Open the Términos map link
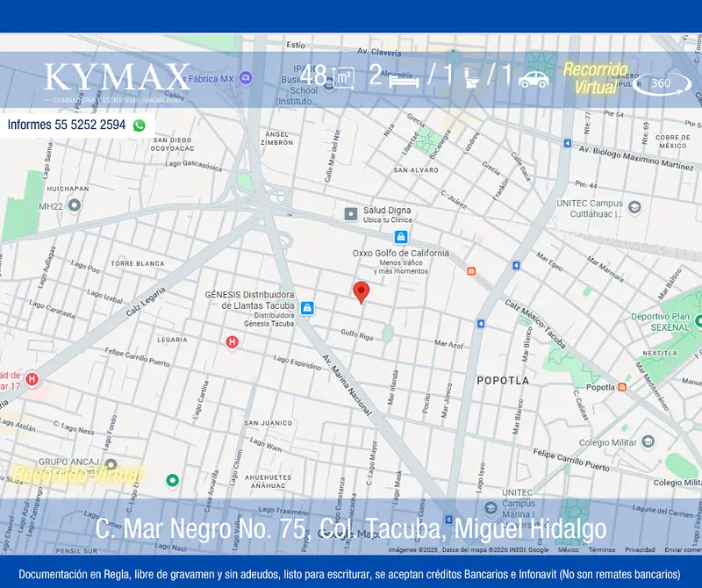702x588 pixels. point(602,549)
